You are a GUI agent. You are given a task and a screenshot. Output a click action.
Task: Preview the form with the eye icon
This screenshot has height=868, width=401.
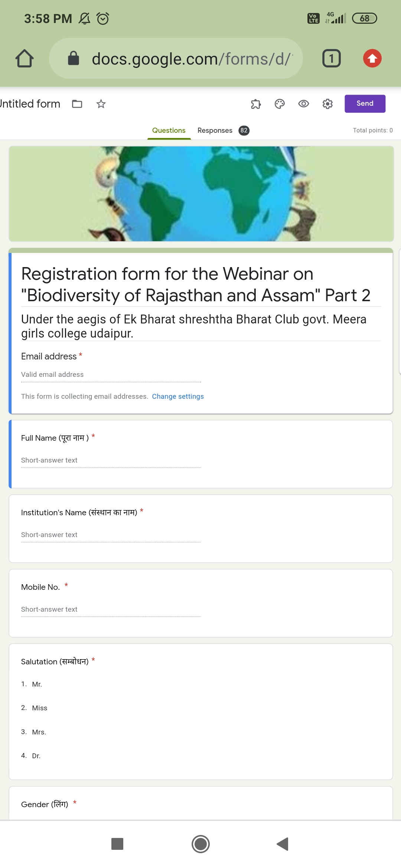[304, 104]
